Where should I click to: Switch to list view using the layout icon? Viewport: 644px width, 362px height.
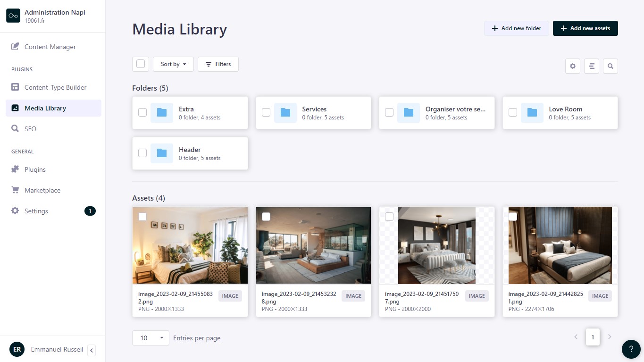592,66
